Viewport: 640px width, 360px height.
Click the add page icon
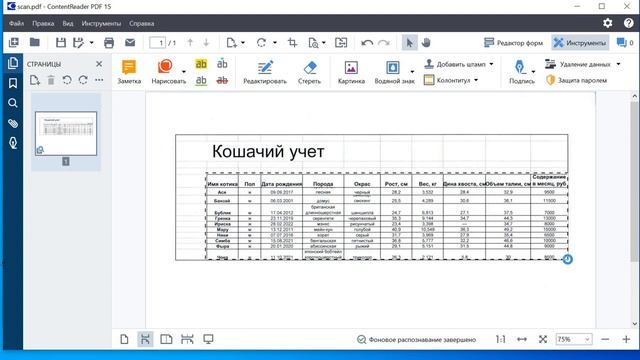[231, 42]
